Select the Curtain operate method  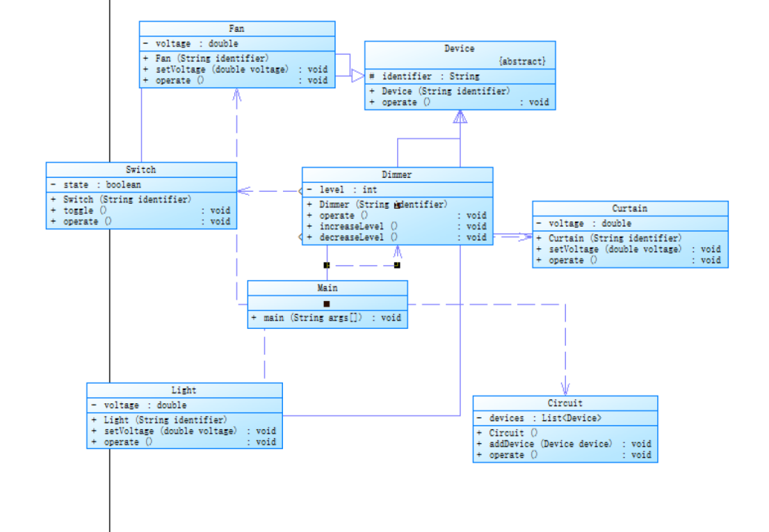630,260
